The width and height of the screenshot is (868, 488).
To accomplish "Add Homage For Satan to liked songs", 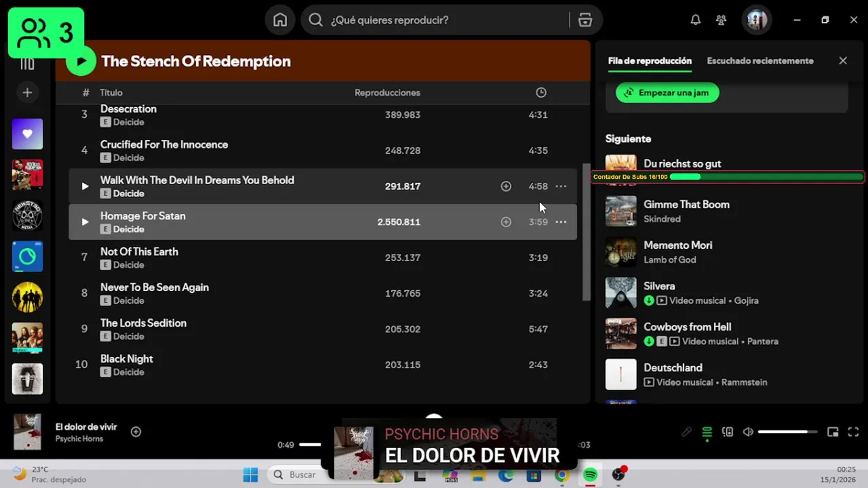I will coord(506,222).
